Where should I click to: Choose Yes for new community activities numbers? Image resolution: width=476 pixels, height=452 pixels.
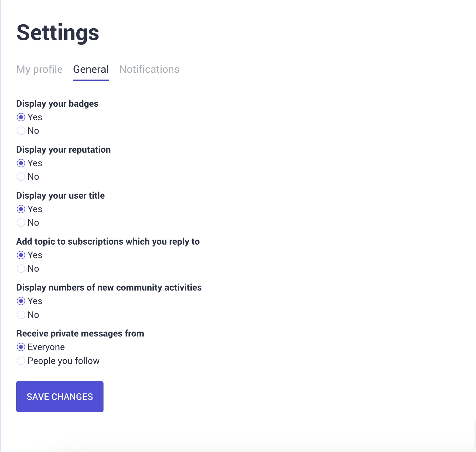[21, 301]
